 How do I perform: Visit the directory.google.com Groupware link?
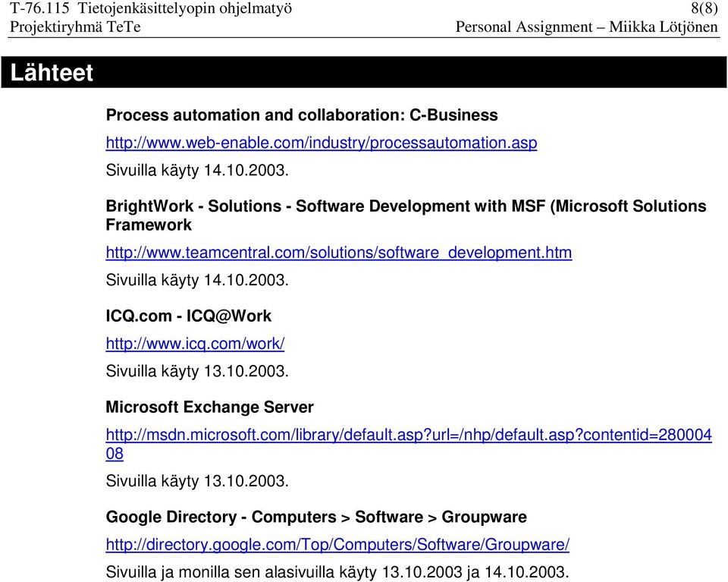coord(337,544)
